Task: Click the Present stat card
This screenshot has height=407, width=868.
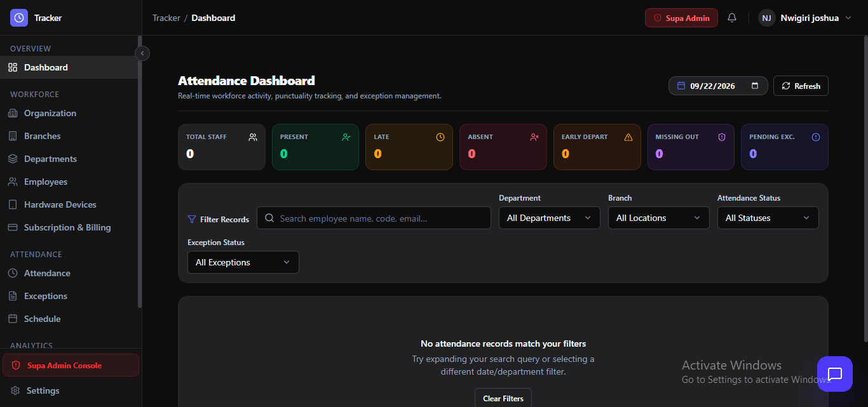Action: point(315,147)
